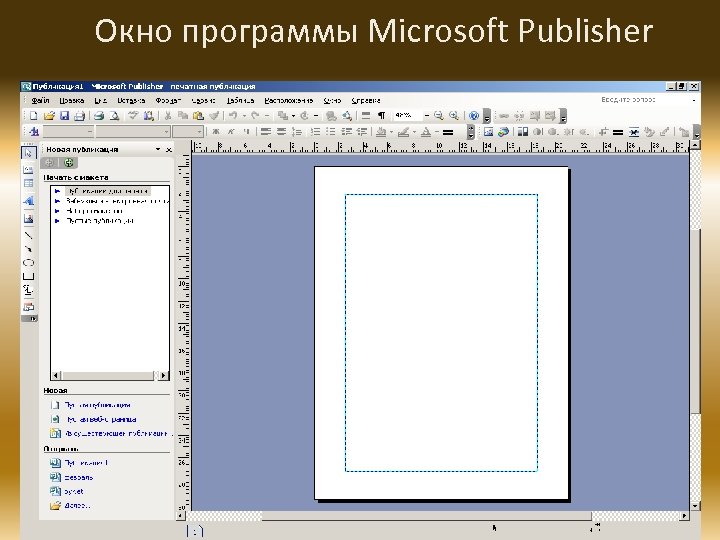Click the Zoom In magnifier icon
The height and width of the screenshot is (540, 720).
454,116
